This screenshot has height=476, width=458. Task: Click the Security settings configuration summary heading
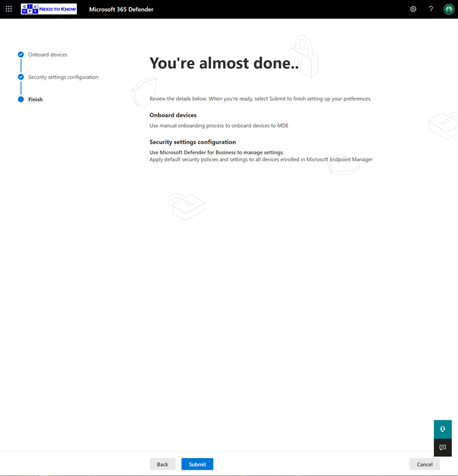193,142
